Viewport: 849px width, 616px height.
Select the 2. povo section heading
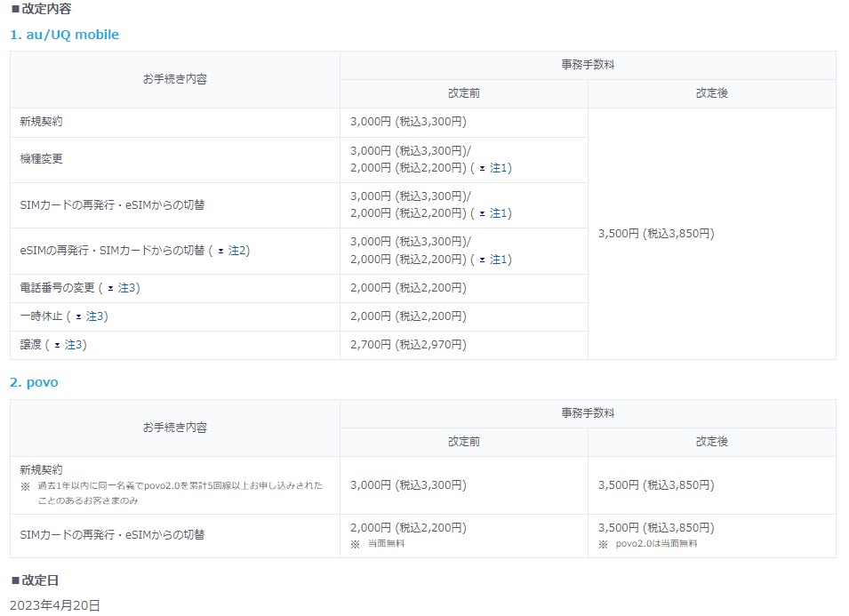point(33,382)
